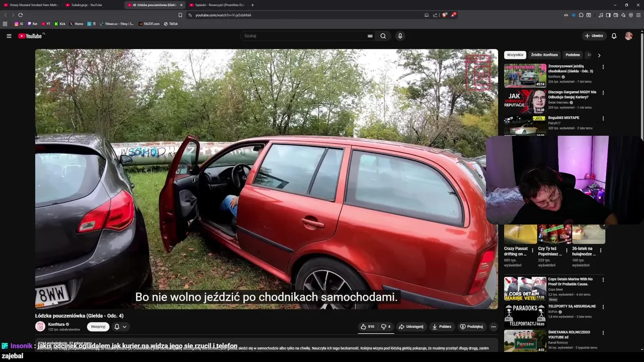Screen dimensions: 644x362
Task: Open options menu for BoguśM3 MIXTAPE
Action: coord(603,119)
